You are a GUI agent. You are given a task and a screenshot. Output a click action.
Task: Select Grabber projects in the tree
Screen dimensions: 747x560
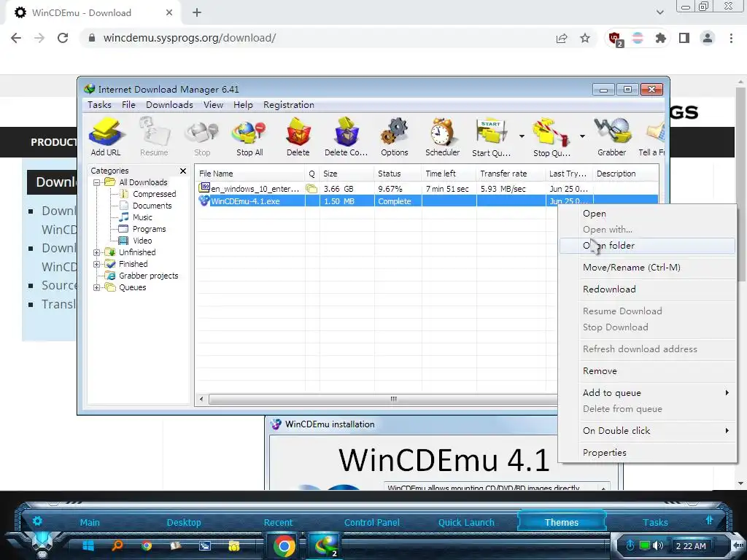tap(148, 276)
